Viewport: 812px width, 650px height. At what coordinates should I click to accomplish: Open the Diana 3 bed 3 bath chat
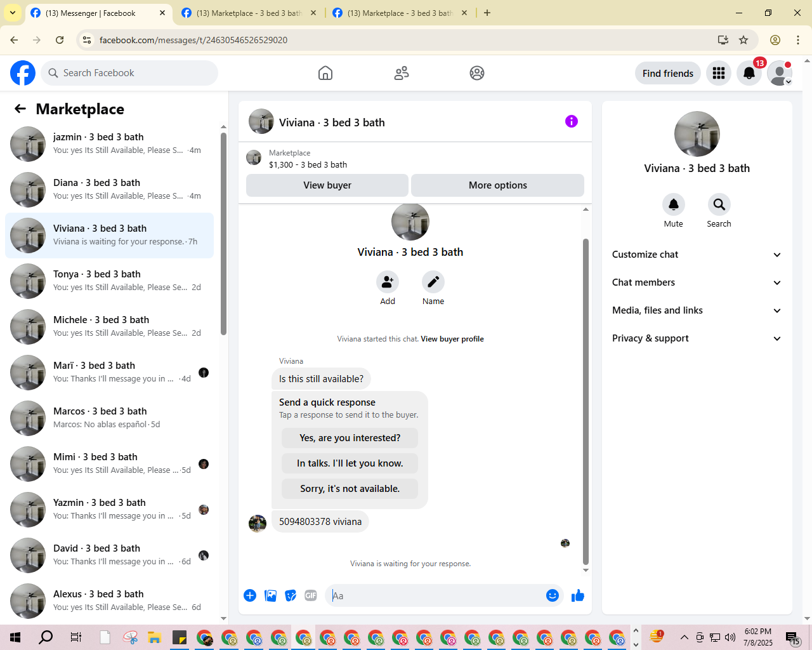pyautogui.click(x=109, y=190)
